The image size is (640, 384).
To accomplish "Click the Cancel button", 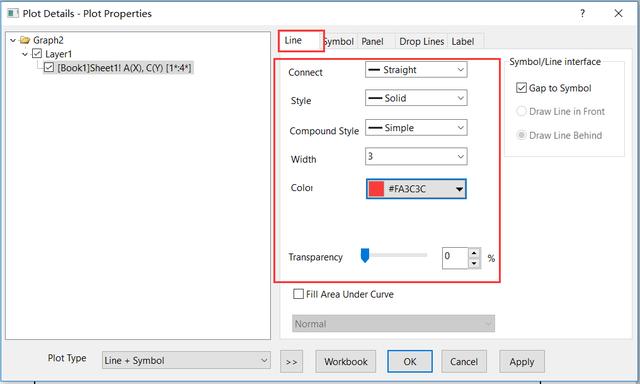I will click(x=464, y=362).
